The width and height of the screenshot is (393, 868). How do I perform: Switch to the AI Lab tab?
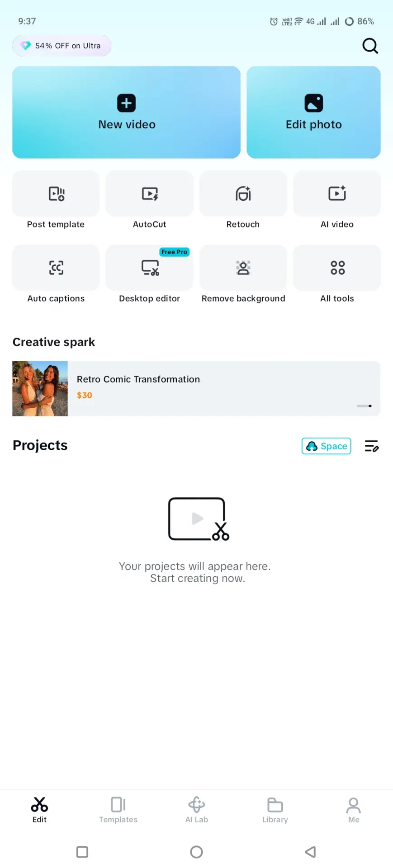(197, 810)
